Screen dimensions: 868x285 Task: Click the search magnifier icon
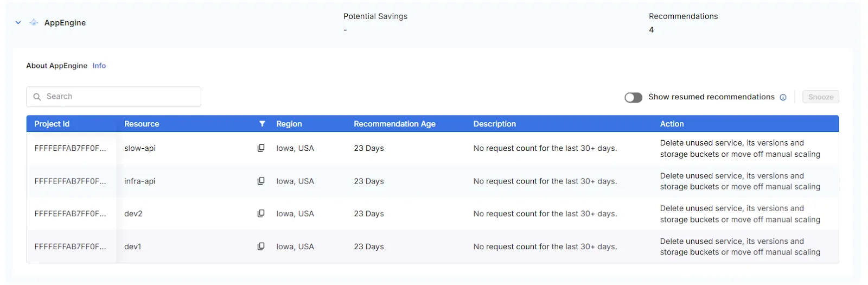(37, 97)
